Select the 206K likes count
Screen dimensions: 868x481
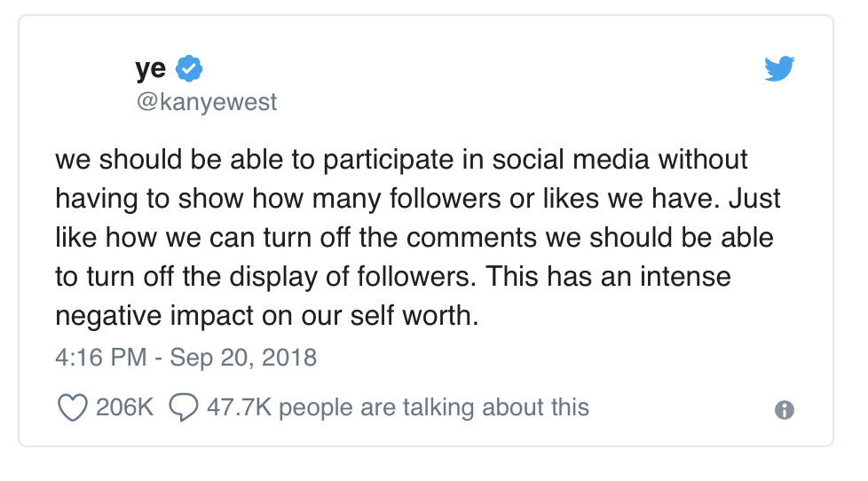[x=124, y=407]
